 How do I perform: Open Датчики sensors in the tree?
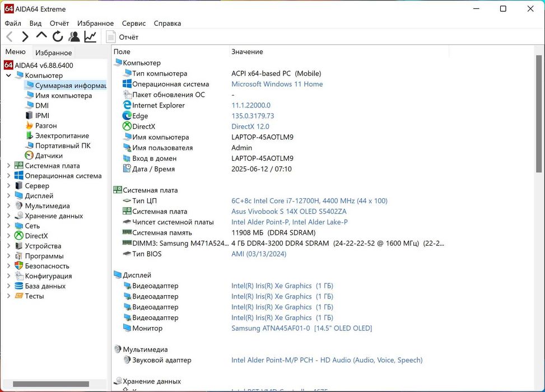(x=49, y=156)
